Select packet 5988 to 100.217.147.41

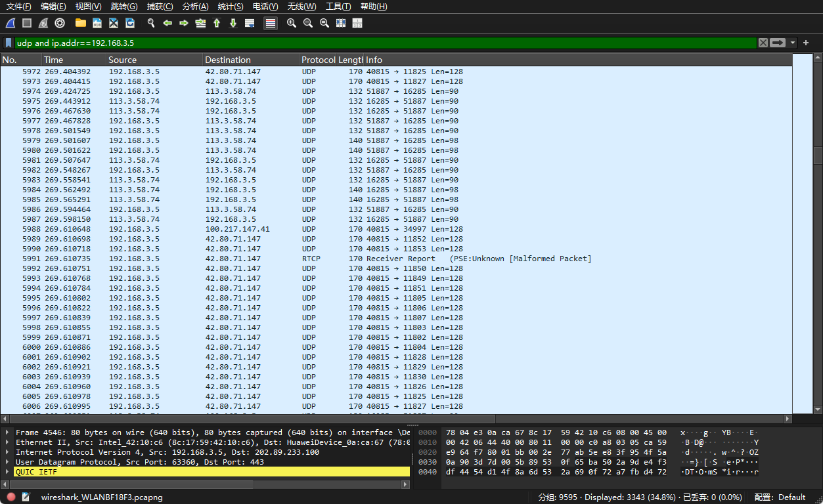pos(396,229)
